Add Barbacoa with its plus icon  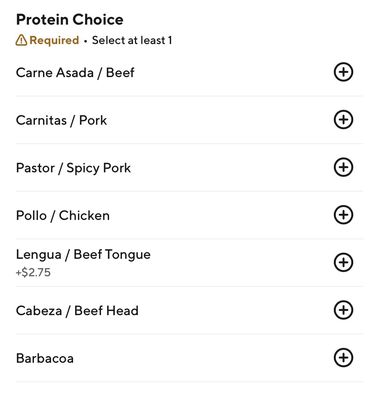coord(343,358)
